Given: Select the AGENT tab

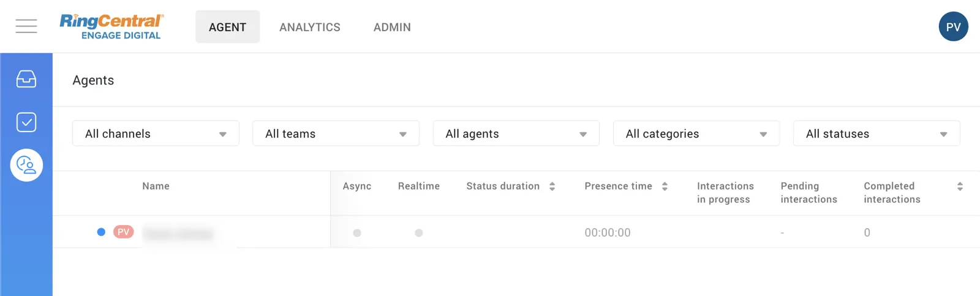Looking at the screenshot, I should 227,27.
